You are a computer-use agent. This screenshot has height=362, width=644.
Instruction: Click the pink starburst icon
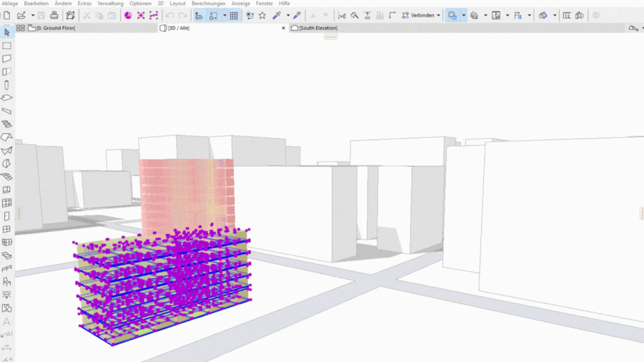pos(141,15)
